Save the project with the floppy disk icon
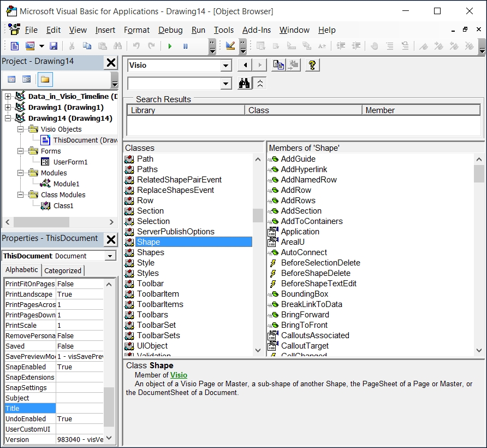487x448 pixels. tap(54, 46)
